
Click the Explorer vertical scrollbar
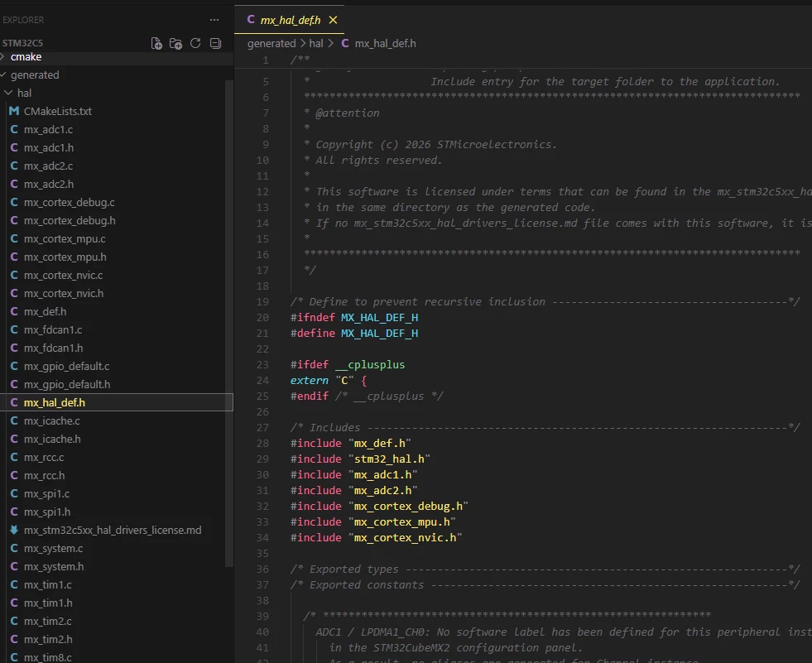coord(229,324)
